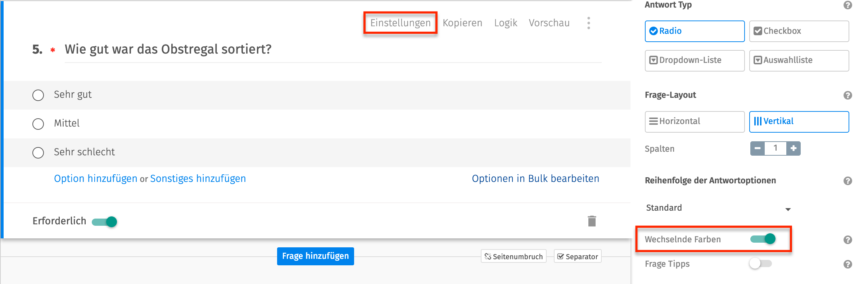Click help icon for Reihenfolge der Antwortoptionen
Screen dimensions: 868x284
click(x=847, y=181)
